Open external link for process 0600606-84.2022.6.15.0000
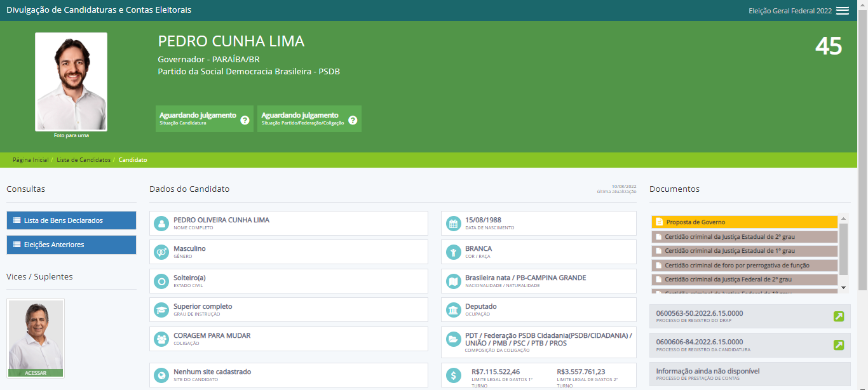Image resolution: width=868 pixels, height=390 pixels. (839, 345)
